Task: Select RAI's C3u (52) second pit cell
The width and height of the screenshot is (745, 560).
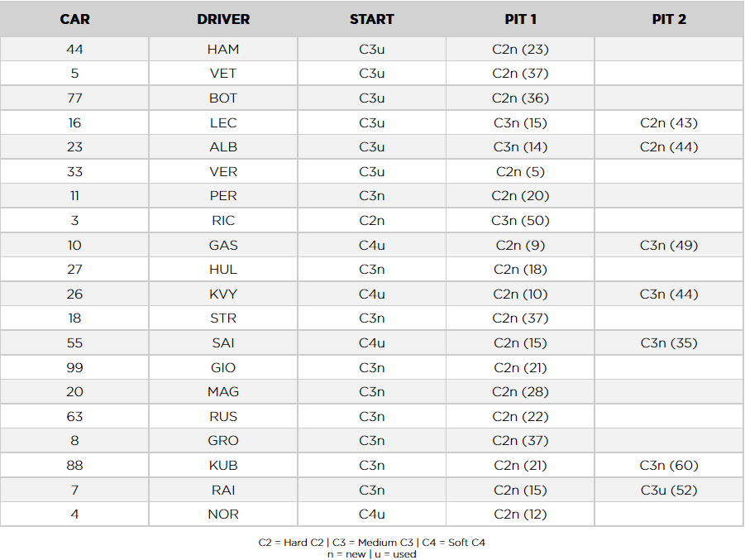Action: click(x=669, y=490)
